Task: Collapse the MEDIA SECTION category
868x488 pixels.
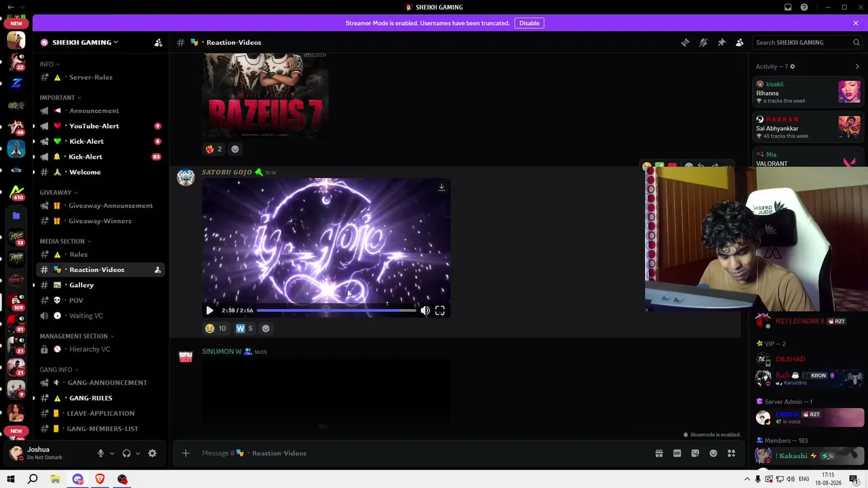Action: [65, 241]
